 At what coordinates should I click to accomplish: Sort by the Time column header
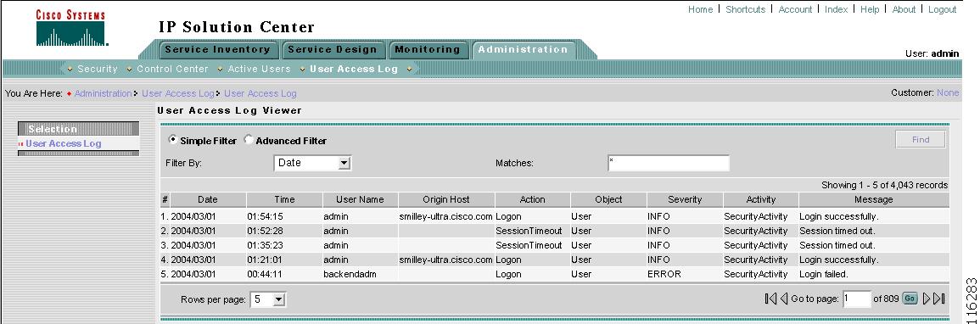(x=284, y=200)
